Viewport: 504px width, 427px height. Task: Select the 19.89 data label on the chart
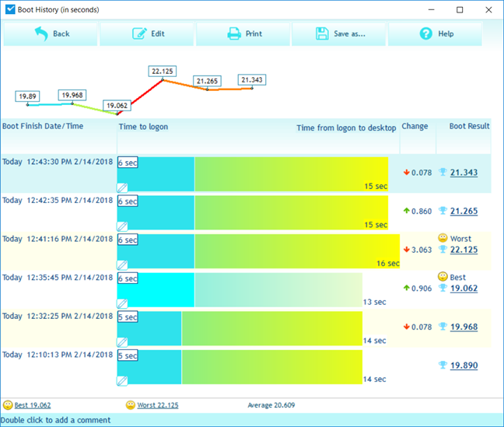(x=27, y=96)
